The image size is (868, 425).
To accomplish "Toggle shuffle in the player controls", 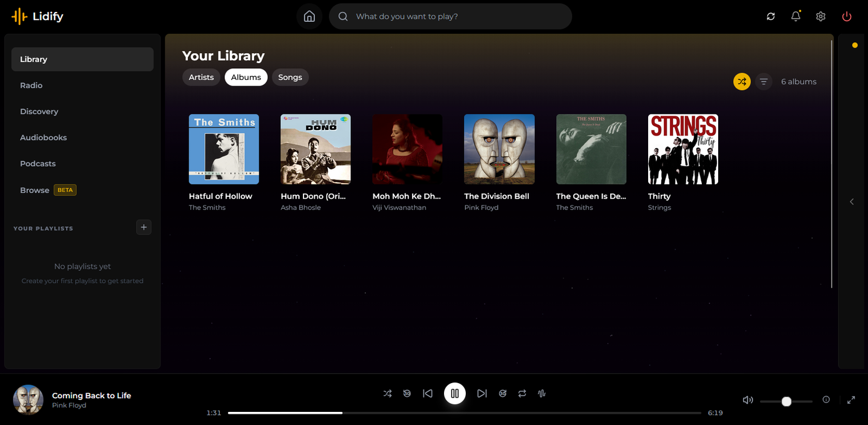I will [388, 394].
